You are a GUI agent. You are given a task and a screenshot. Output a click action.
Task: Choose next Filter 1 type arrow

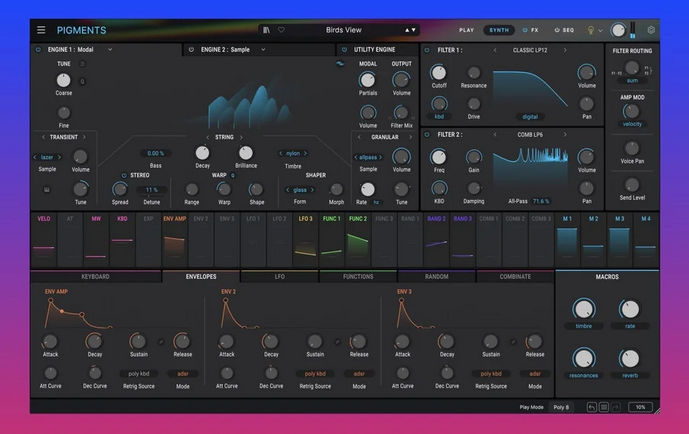pyautogui.click(x=565, y=50)
